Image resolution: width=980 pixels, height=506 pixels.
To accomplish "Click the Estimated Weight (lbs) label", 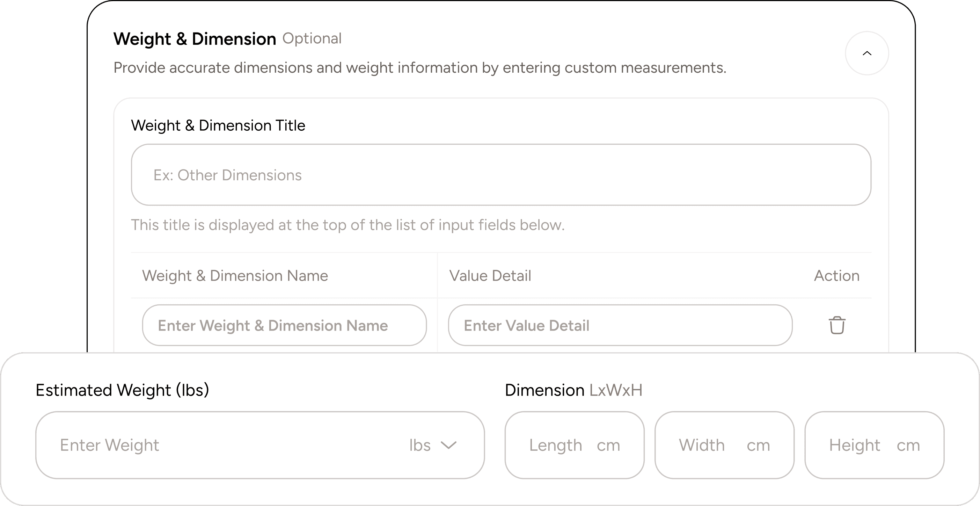I will coord(123,390).
